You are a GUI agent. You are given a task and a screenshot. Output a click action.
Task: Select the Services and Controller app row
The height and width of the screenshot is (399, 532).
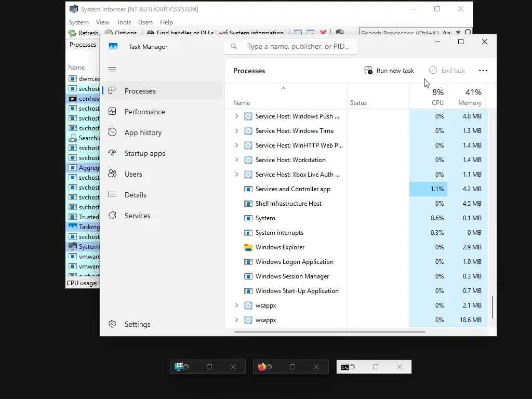356,189
